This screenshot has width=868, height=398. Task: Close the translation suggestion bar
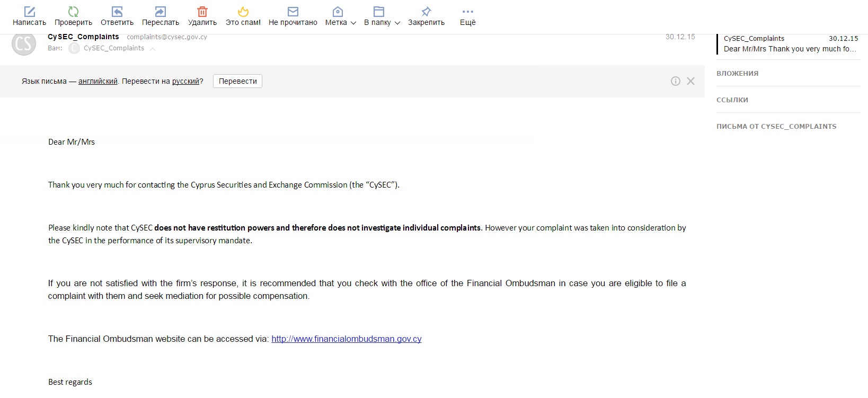coord(690,81)
